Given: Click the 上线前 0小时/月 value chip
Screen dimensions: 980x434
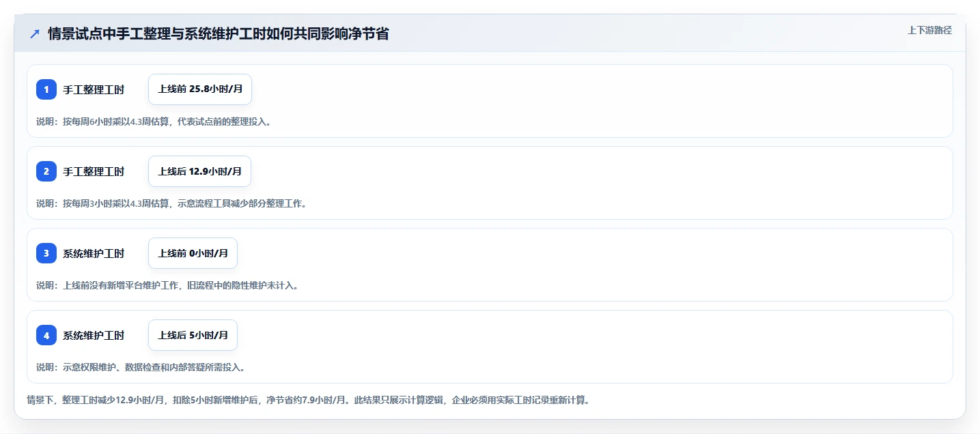Looking at the screenshot, I should click(193, 253).
